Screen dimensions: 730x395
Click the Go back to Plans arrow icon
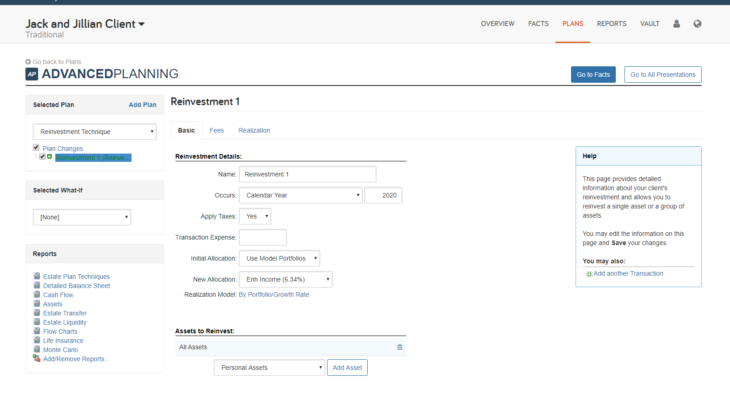28,61
